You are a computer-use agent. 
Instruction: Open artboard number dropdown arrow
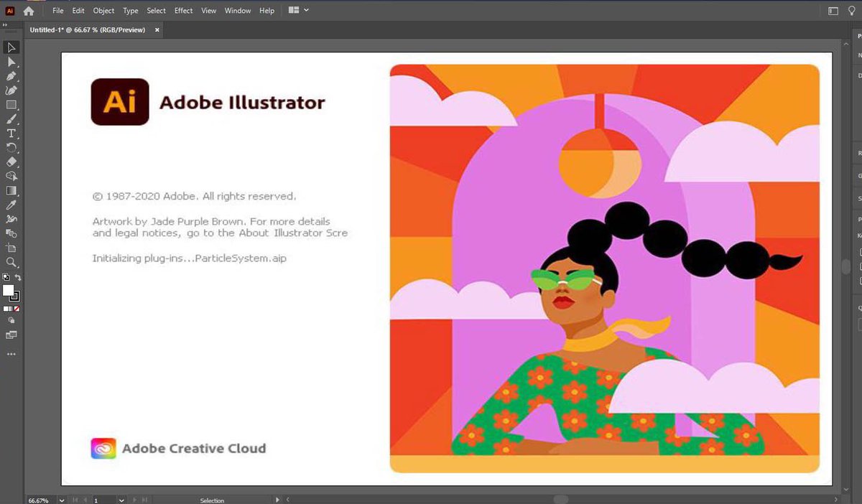[x=121, y=500]
